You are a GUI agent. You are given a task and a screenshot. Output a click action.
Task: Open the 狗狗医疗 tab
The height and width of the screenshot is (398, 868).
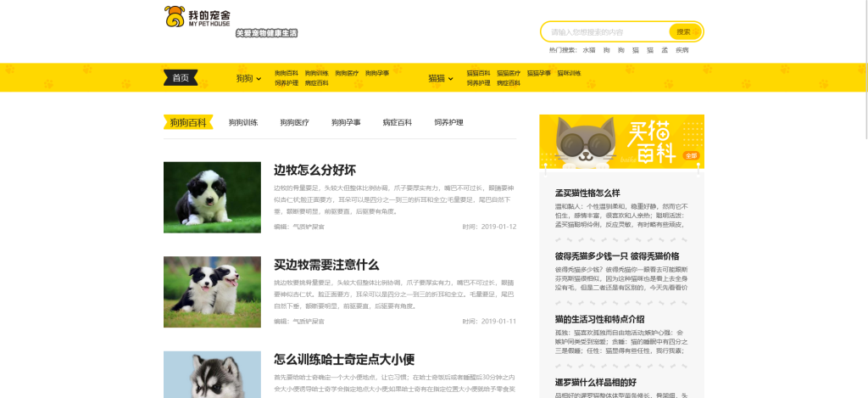294,122
